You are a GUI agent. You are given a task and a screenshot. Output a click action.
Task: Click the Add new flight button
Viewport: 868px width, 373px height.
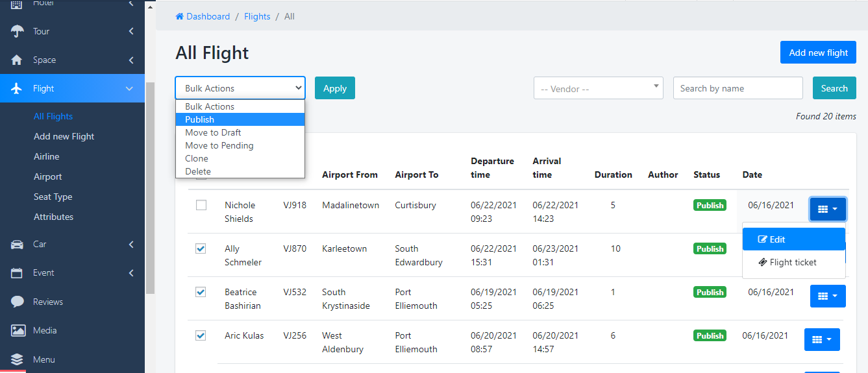coord(818,53)
